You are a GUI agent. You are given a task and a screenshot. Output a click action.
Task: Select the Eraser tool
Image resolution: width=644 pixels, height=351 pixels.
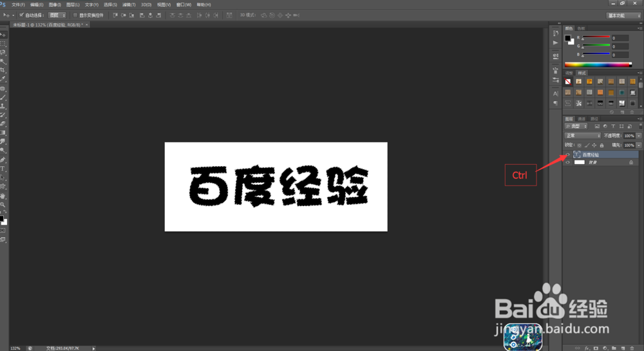3,124
